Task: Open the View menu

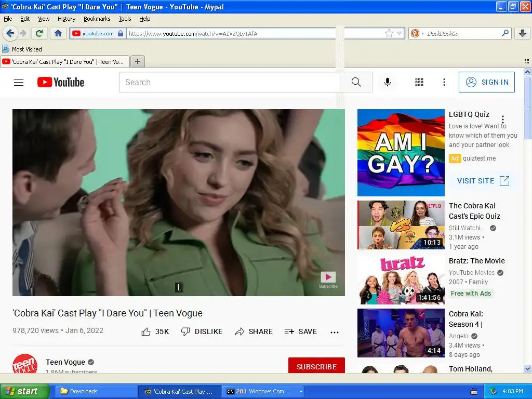Action: tap(44, 19)
